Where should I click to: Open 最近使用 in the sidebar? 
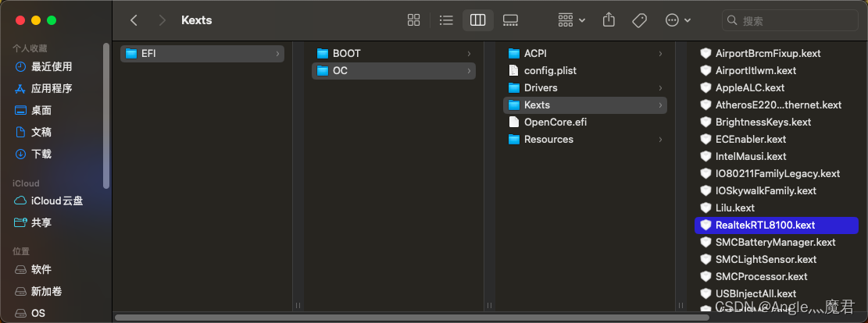click(x=52, y=66)
